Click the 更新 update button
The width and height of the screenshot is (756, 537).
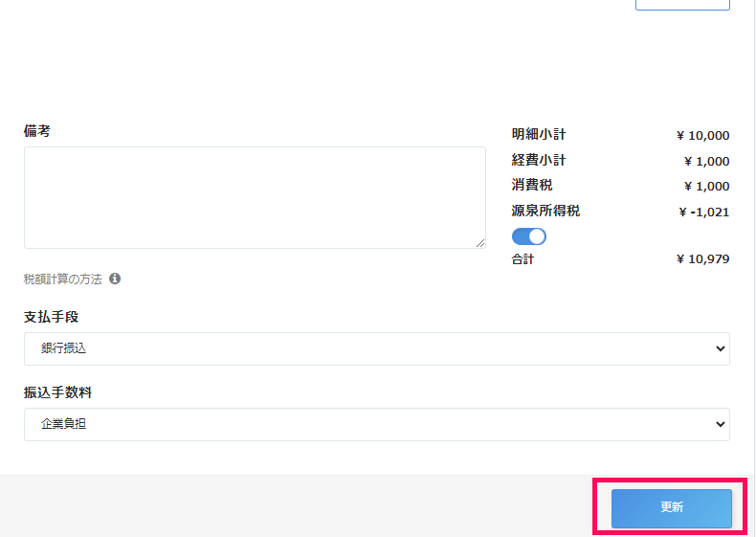click(671, 508)
